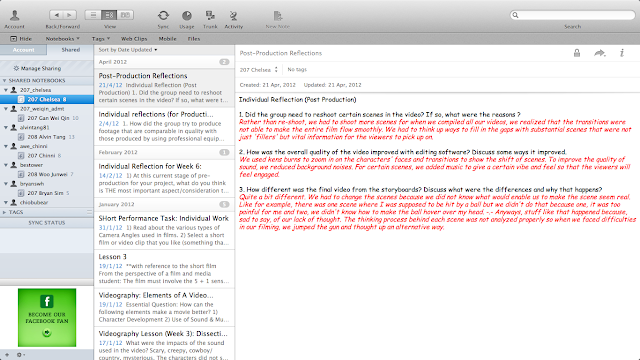Collapse the alvintang81 user node
The image size is (640, 360).
tap(6, 127)
